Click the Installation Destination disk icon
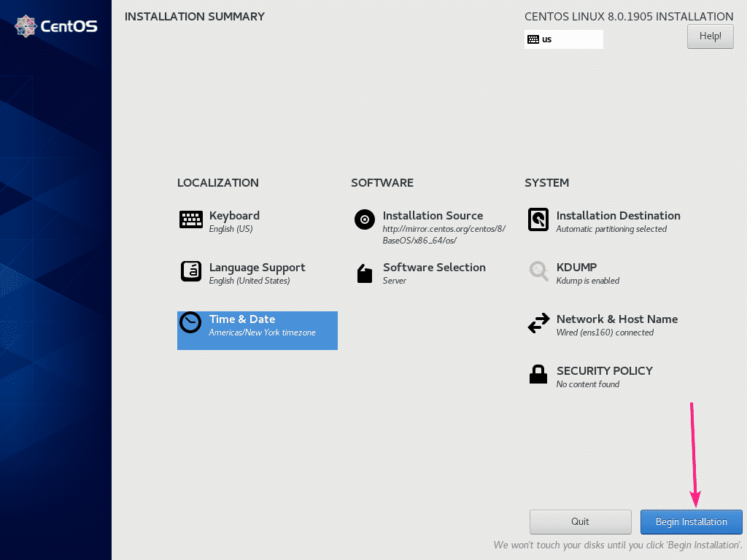747x560 pixels. coord(538,219)
